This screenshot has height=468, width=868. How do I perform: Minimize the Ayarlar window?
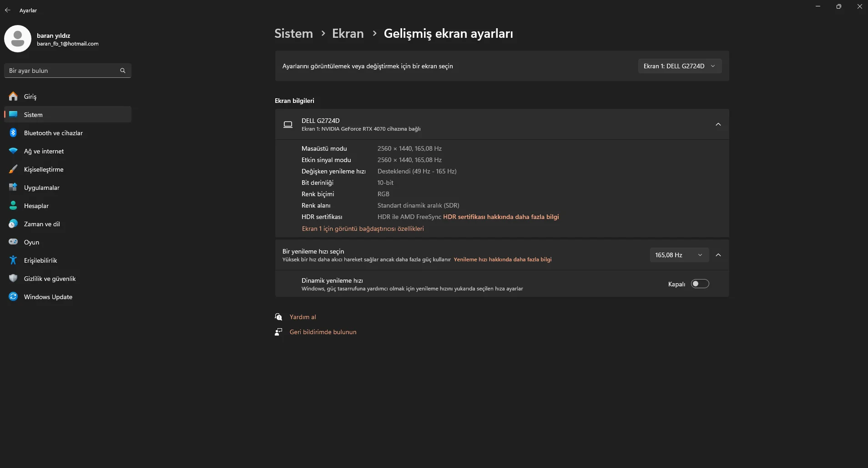(818, 6)
